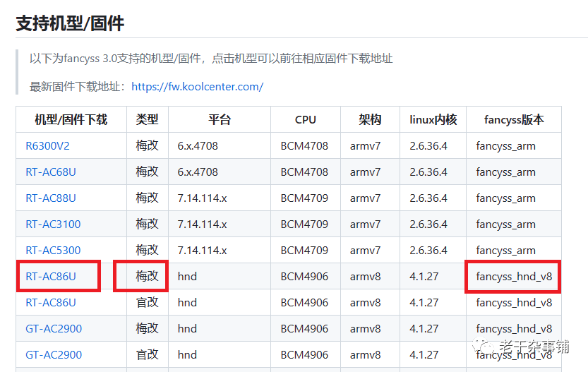588x372 pixels.
Task: Select 2.6.36.4 in the RT-AC68U row
Action: [428, 172]
